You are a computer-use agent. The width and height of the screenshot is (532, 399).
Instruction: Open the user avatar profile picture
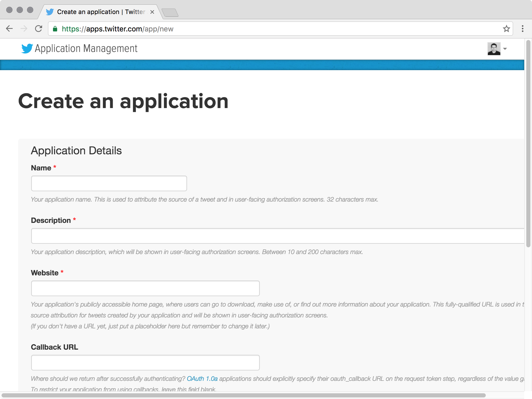494,49
